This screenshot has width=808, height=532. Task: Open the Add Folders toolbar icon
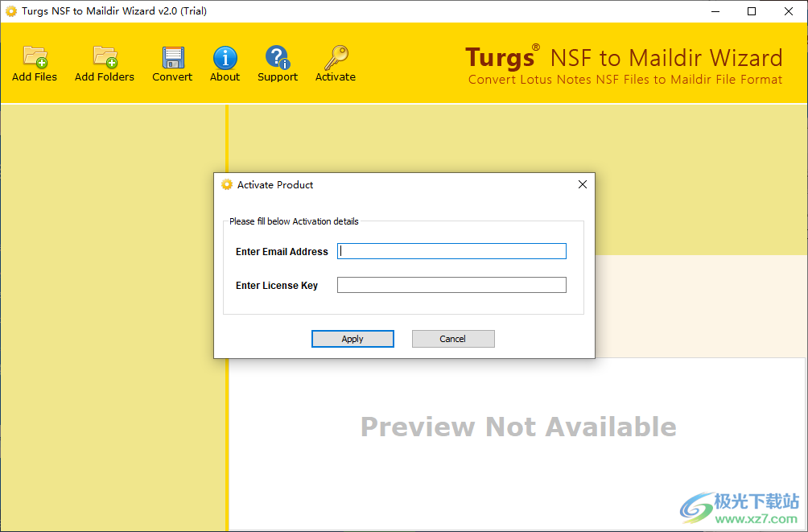(105, 57)
